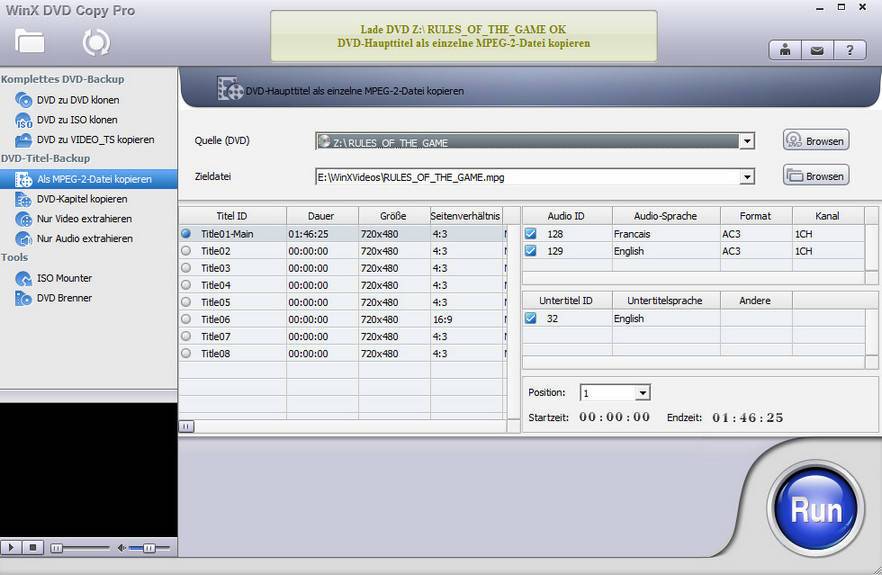
Task: Uncheck subtitle 32 English
Action: 530,318
